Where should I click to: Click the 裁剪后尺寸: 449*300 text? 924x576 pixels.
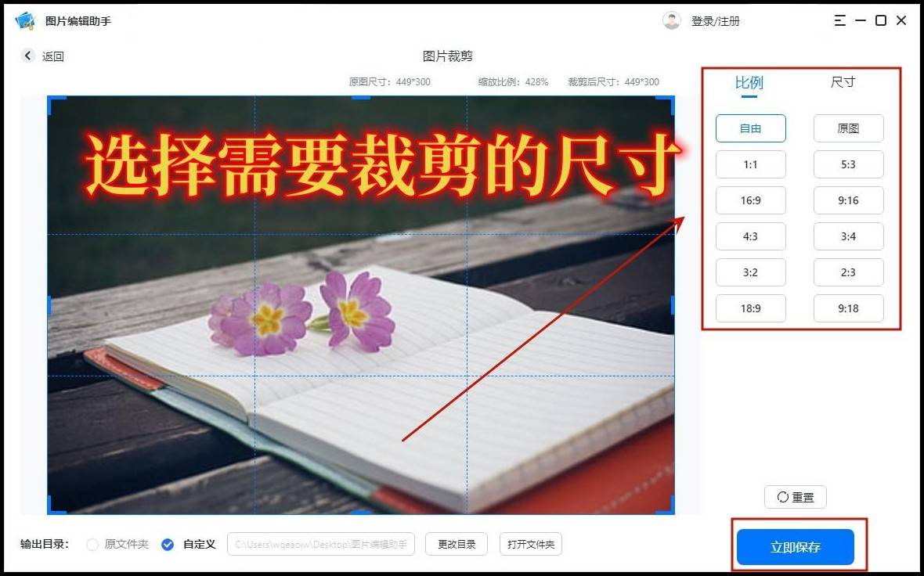pyautogui.click(x=613, y=82)
